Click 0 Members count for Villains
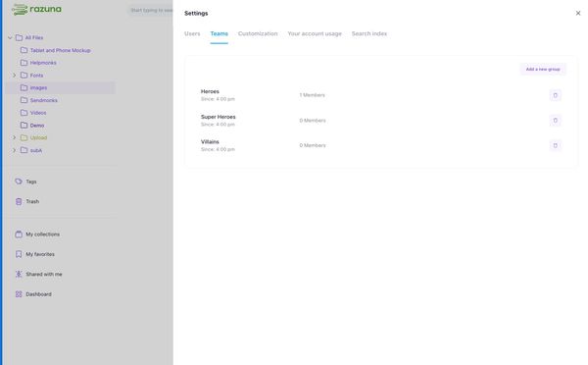The height and width of the screenshot is (365, 588). pyautogui.click(x=313, y=145)
